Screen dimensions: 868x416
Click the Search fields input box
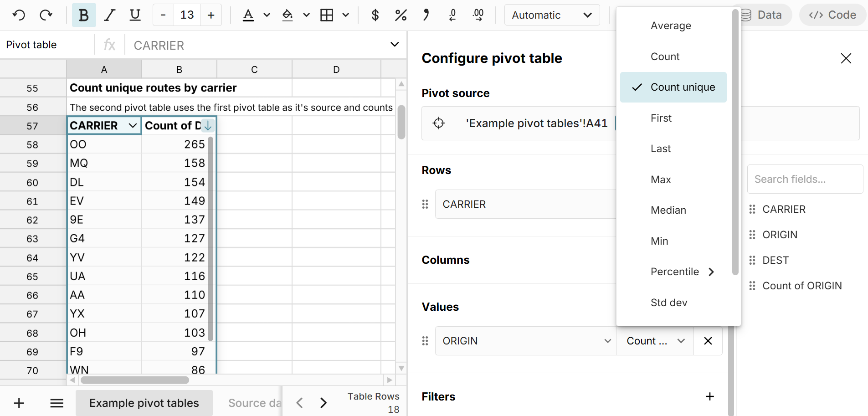pyautogui.click(x=805, y=179)
